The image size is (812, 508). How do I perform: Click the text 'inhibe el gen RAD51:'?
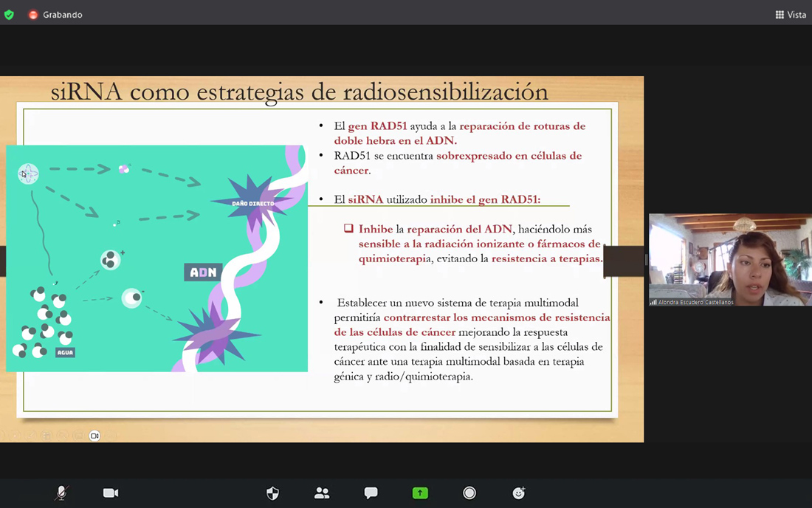(485, 199)
